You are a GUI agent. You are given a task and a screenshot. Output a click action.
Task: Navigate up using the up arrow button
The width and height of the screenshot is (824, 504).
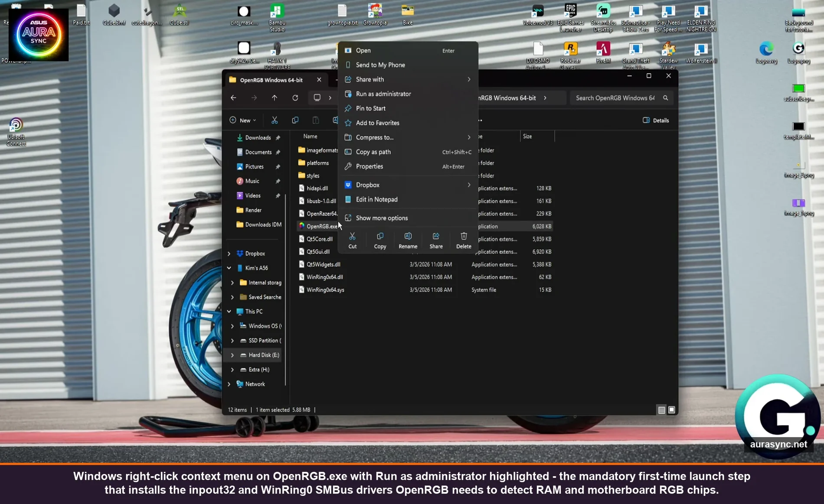275,98
